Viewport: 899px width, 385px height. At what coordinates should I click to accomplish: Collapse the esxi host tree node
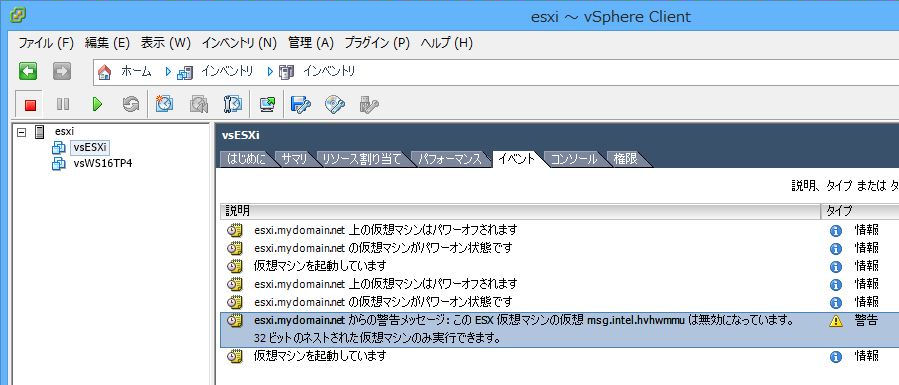coord(21,132)
